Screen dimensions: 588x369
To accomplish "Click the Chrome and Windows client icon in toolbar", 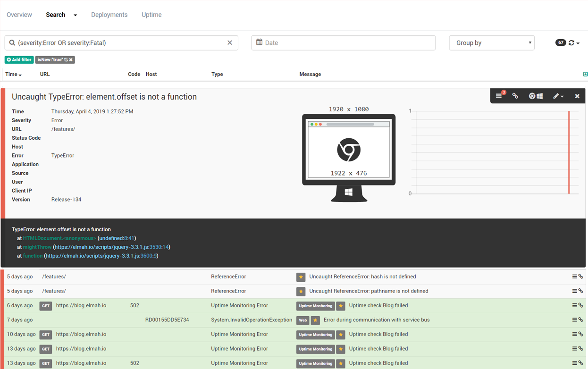I will pyautogui.click(x=536, y=96).
